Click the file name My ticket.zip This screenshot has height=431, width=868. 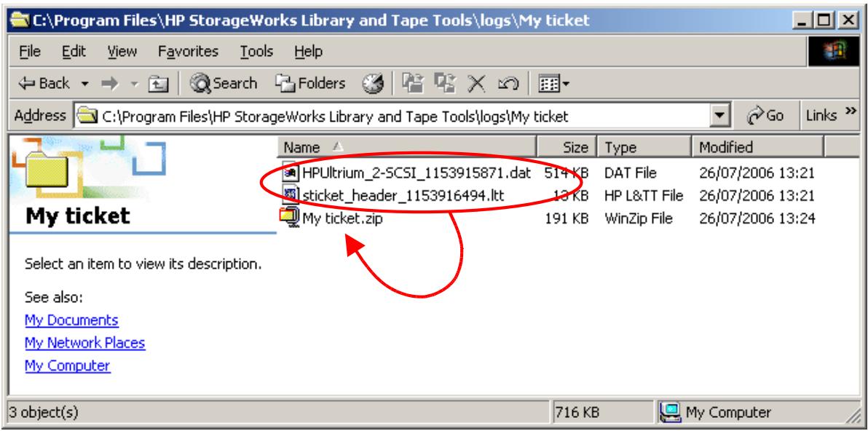[x=343, y=218]
